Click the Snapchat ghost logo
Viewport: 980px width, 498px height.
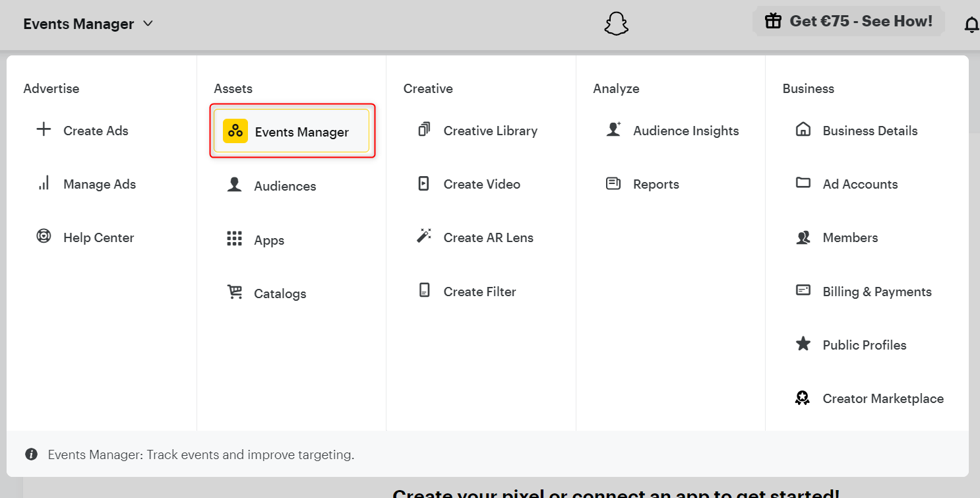tap(617, 24)
